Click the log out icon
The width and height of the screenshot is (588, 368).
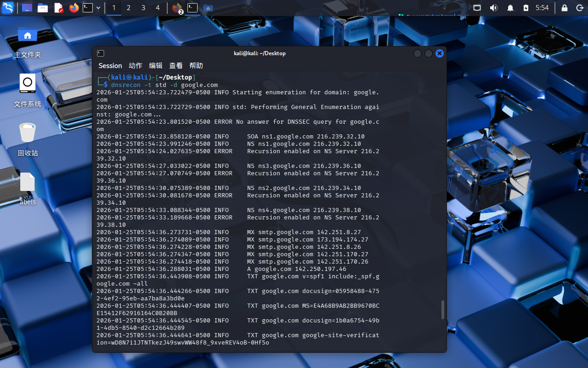tap(579, 8)
